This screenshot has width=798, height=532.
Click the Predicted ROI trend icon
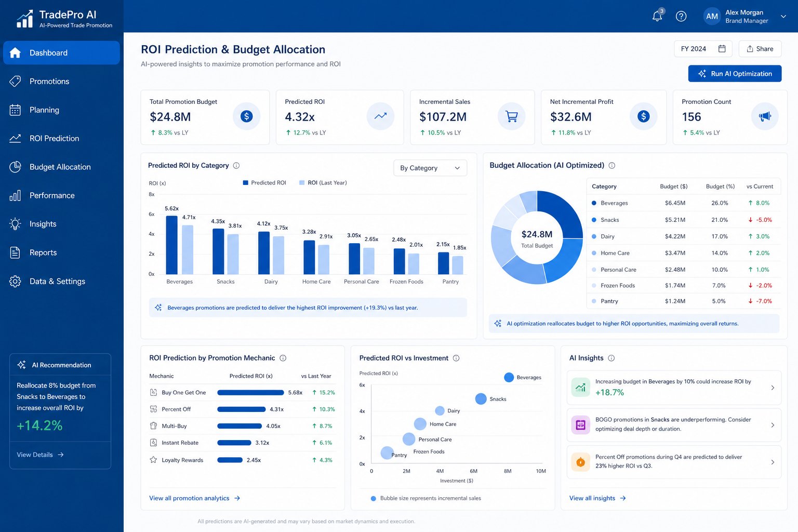(380, 116)
